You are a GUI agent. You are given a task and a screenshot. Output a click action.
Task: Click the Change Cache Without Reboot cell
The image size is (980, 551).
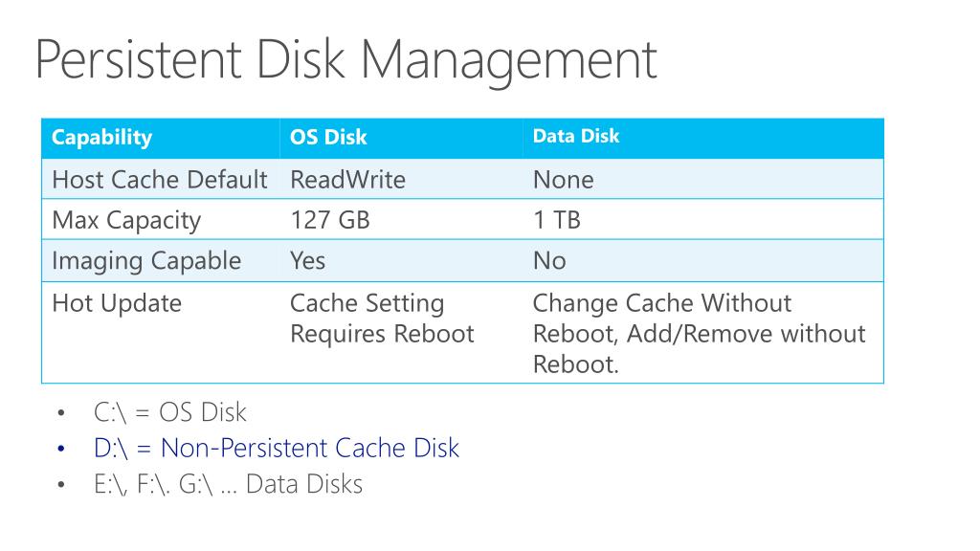699,334
